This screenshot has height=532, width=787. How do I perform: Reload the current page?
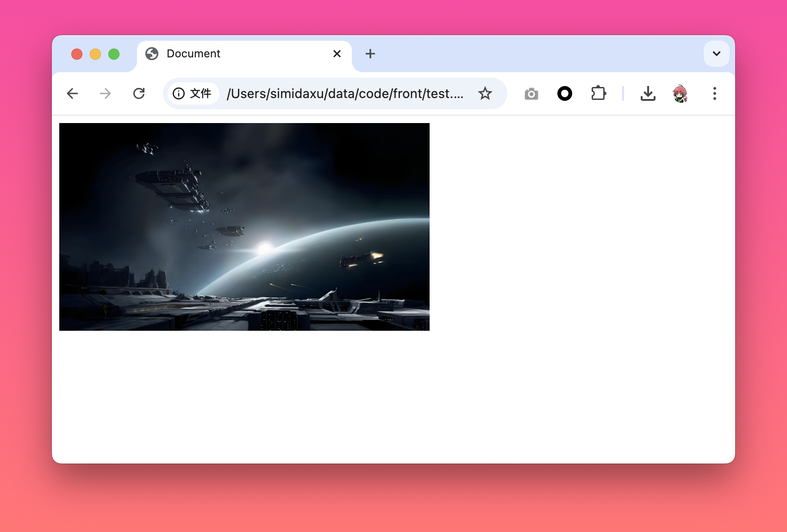pos(139,93)
